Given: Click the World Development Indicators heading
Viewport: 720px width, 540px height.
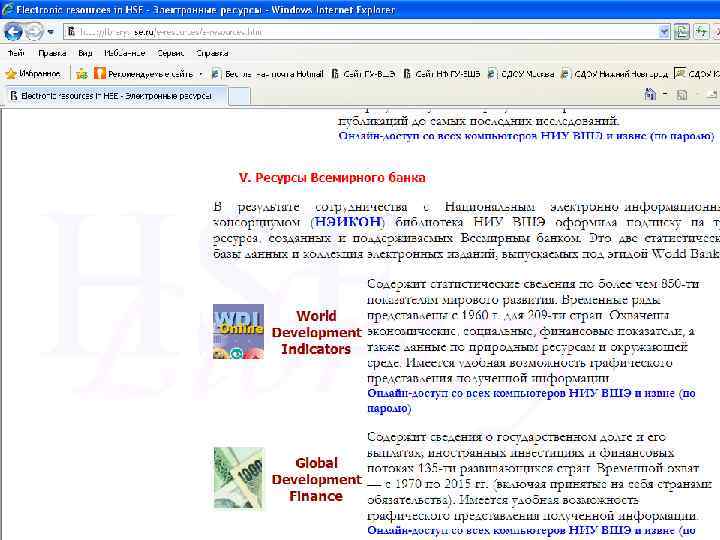Looking at the screenshot, I should pos(316,332).
